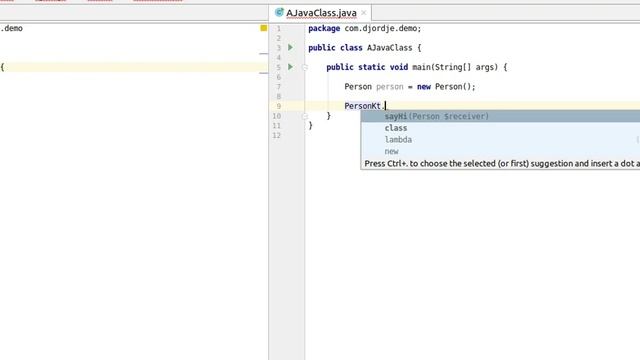Click the yellow warning indicator square

pyautogui.click(x=264, y=28)
